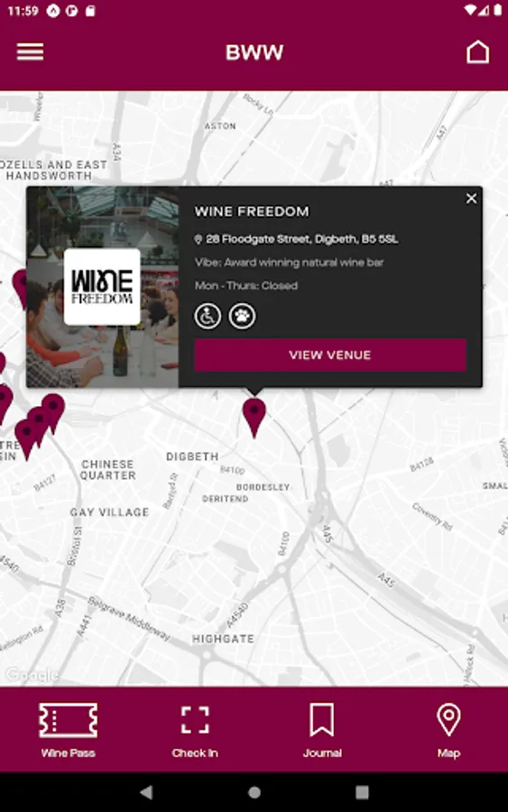This screenshot has height=812, width=508.
Task: Tap the Google logo on map
Action: [32, 674]
